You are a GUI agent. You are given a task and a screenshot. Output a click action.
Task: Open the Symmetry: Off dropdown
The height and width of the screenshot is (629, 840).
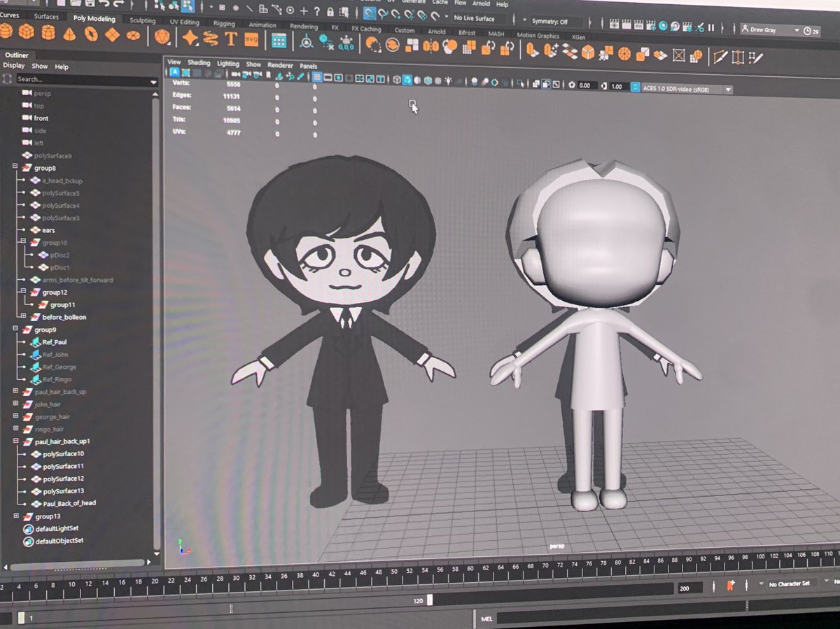pos(556,22)
